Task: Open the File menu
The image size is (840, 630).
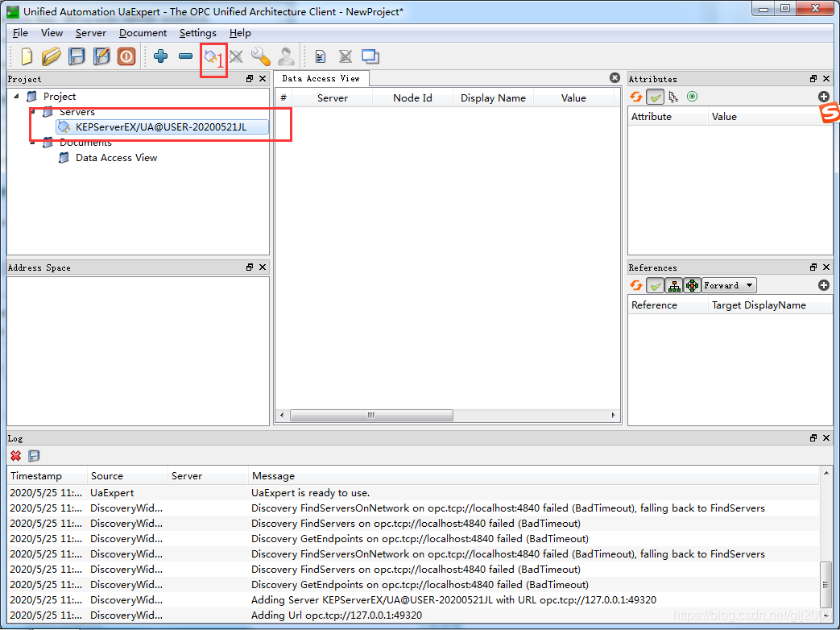Action: point(20,33)
